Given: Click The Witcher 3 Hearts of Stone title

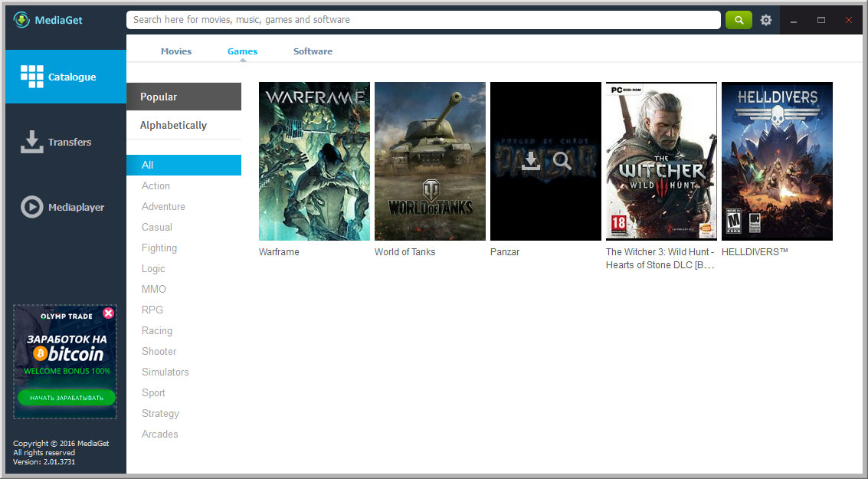Looking at the screenshot, I should tap(660, 258).
